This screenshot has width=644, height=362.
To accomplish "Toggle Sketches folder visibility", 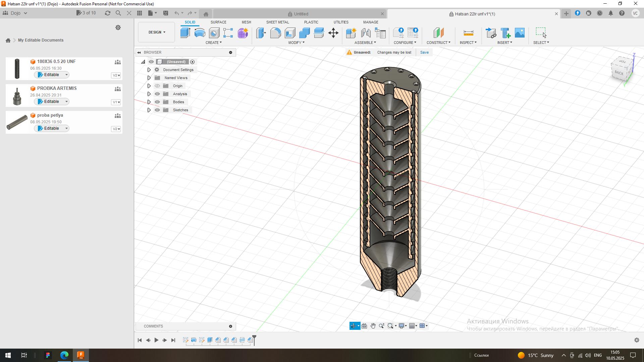I will (157, 110).
